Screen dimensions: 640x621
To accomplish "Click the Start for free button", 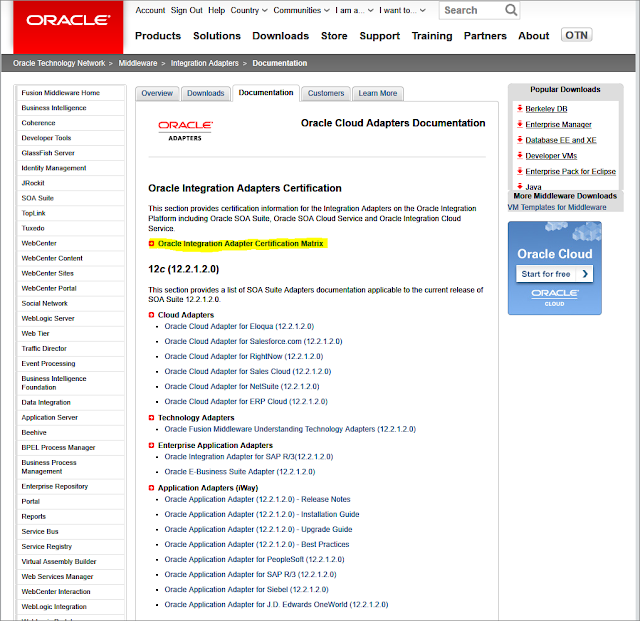I will point(554,274).
